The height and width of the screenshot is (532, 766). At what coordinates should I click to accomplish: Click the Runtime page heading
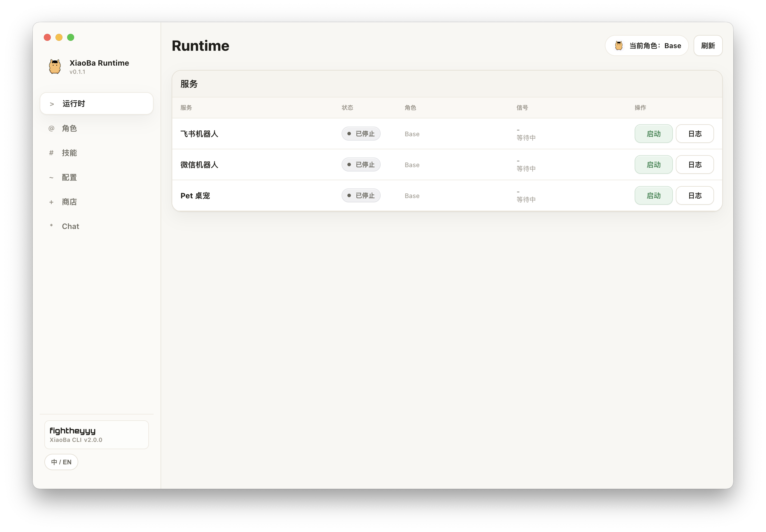(x=201, y=46)
